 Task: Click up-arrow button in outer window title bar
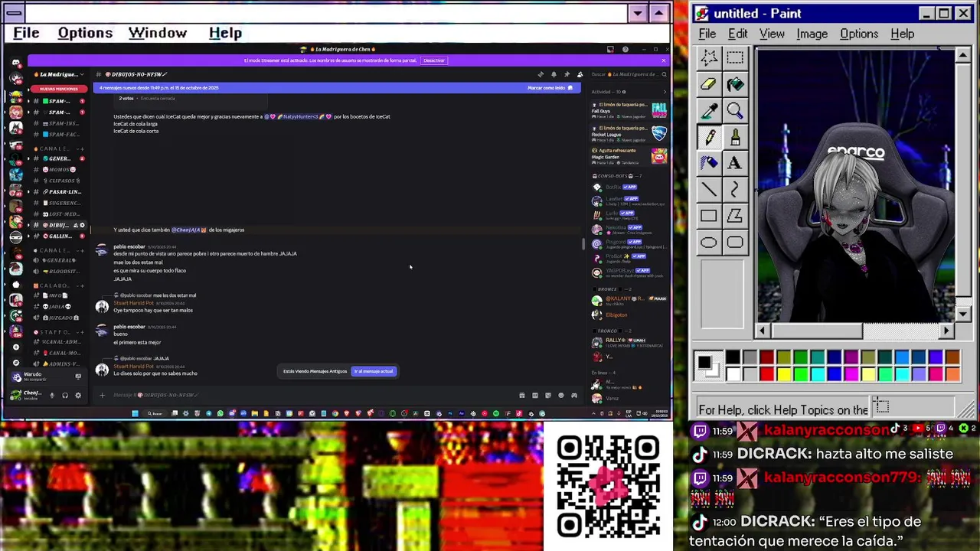tap(658, 13)
